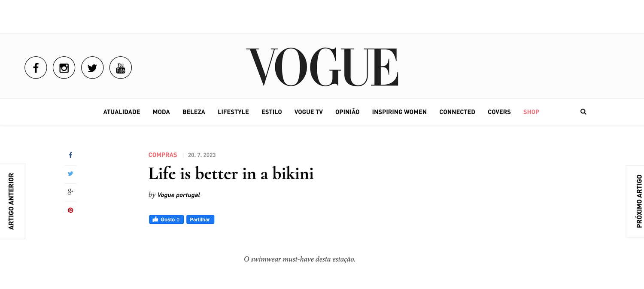
Task: Open Vogue's Instagram profile icon
Action: 64,68
